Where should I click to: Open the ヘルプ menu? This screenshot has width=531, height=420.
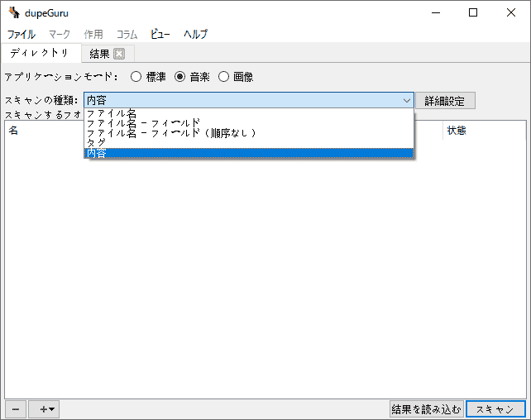(x=196, y=35)
